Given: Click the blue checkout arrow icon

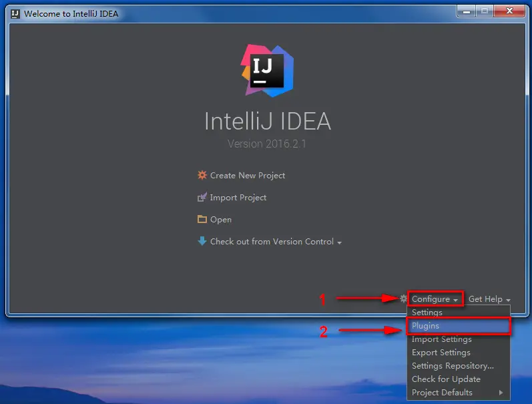Looking at the screenshot, I should coord(202,241).
